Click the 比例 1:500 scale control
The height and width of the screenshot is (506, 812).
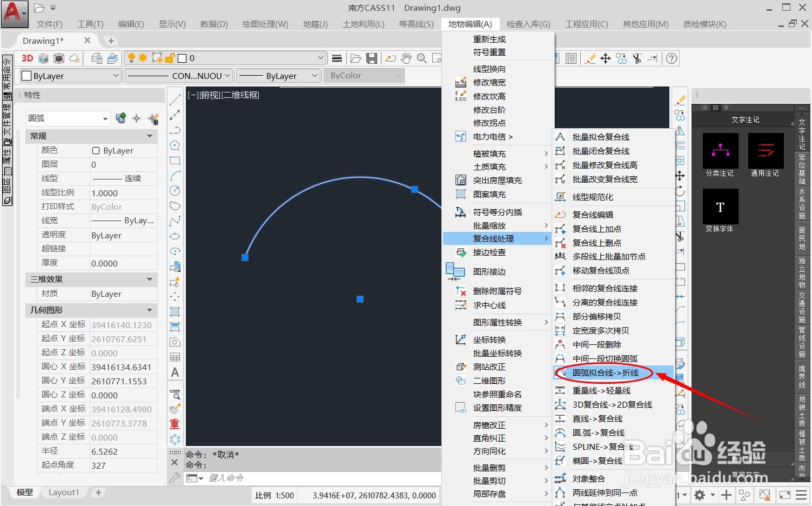[274, 495]
